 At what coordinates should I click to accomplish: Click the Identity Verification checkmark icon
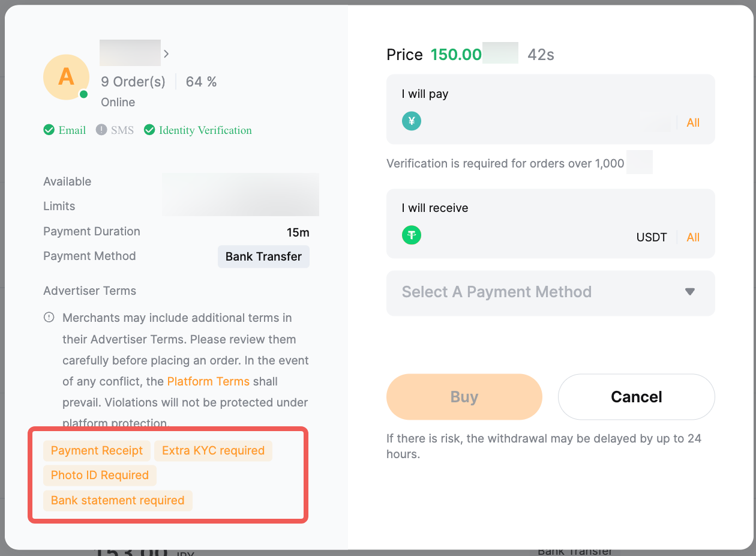tap(149, 130)
